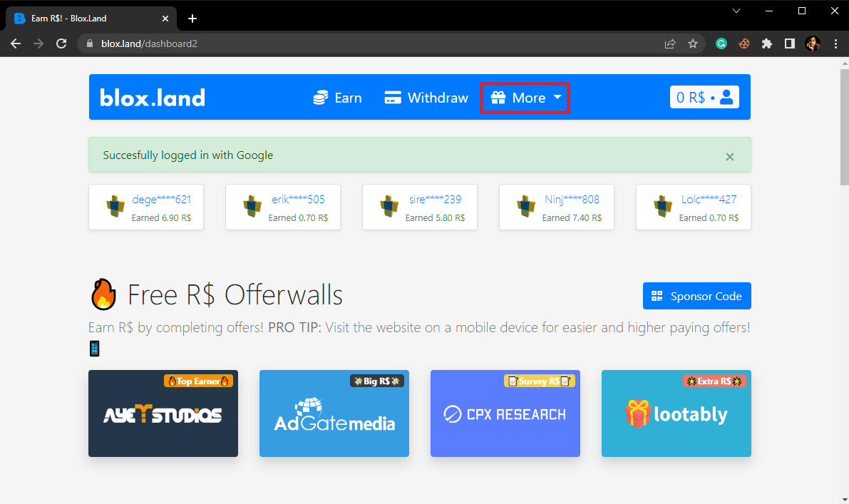Click the chevron in the browser tab strip
Image resolution: width=849 pixels, height=504 pixels.
coord(736,11)
